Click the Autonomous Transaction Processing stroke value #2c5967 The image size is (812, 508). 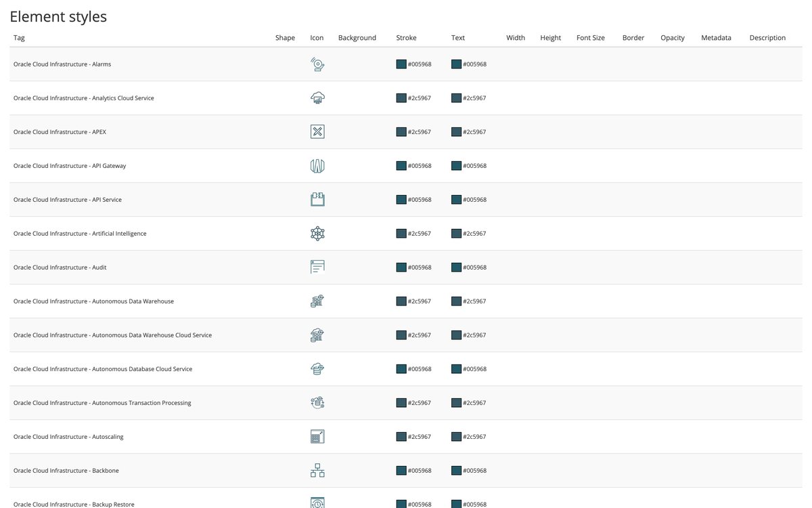(420, 403)
